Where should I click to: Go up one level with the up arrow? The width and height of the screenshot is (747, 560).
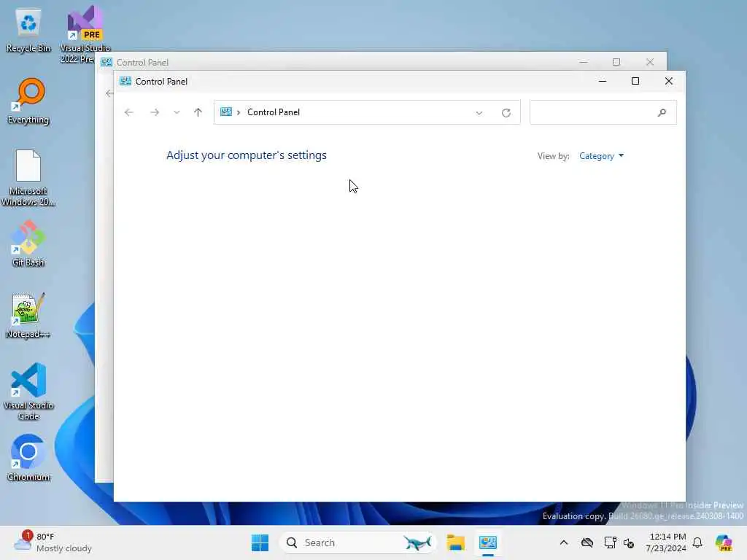tap(198, 112)
